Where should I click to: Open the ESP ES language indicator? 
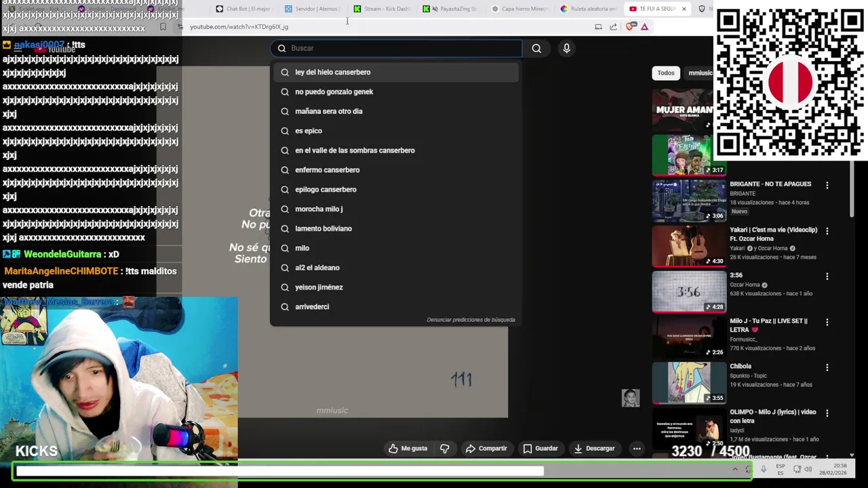click(781, 469)
